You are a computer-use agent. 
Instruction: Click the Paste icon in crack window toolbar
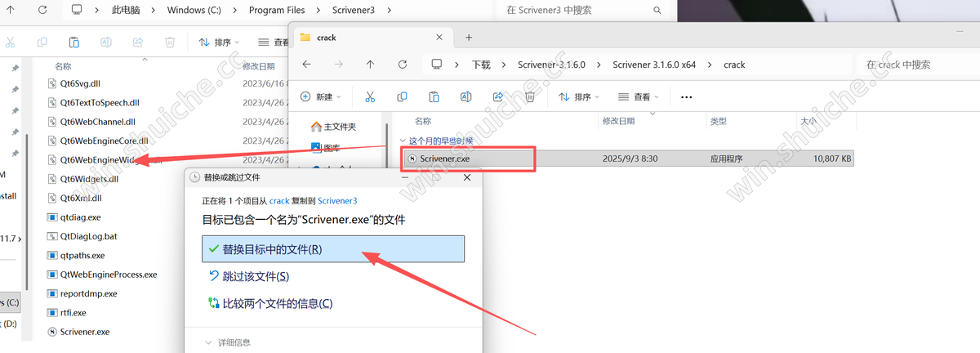pyautogui.click(x=434, y=96)
